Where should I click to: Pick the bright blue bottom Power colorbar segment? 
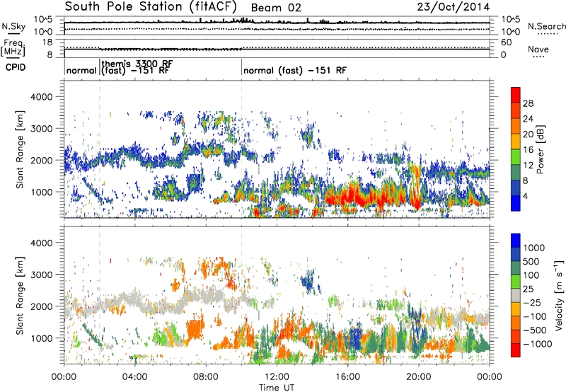516,204
